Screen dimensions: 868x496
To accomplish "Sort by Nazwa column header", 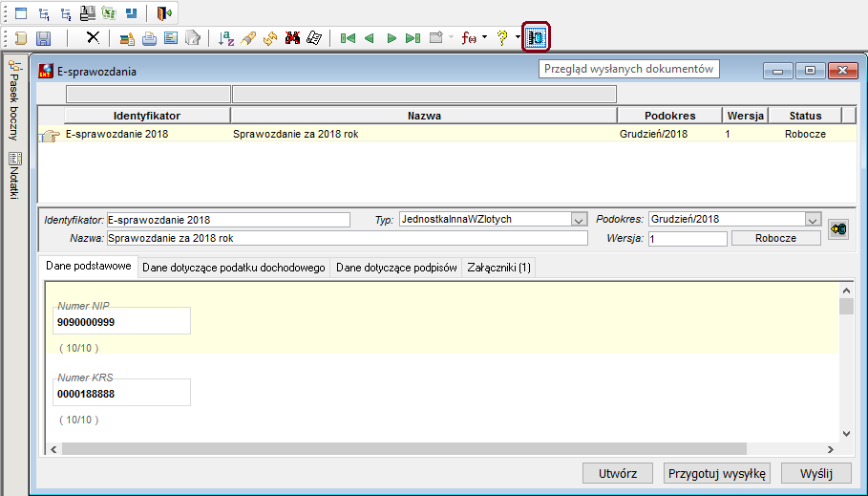I will [x=424, y=116].
